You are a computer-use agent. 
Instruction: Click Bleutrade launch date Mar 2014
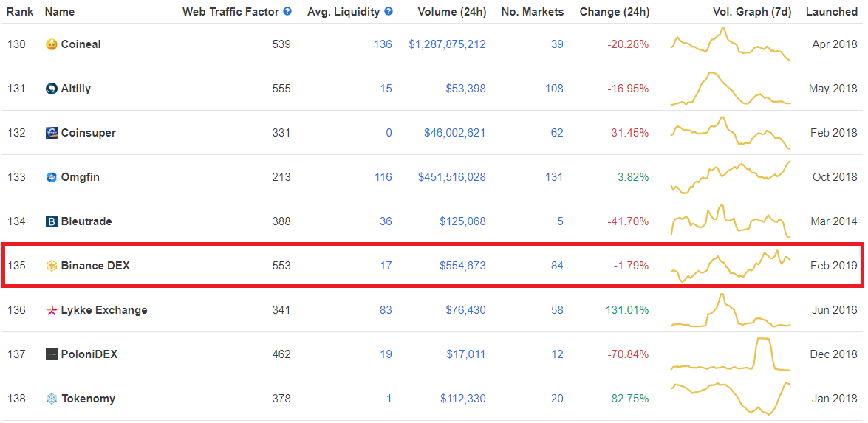click(x=834, y=221)
